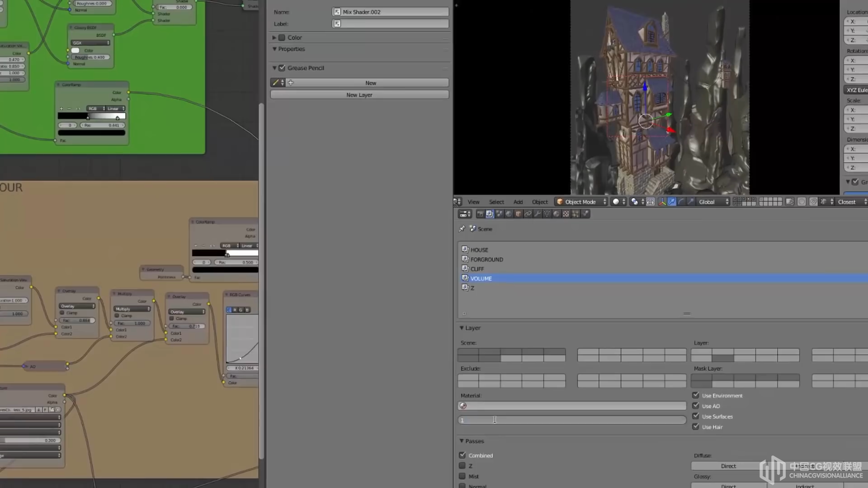
Task: Click the plus icon beside Grease Pencil brush
Action: (291, 83)
